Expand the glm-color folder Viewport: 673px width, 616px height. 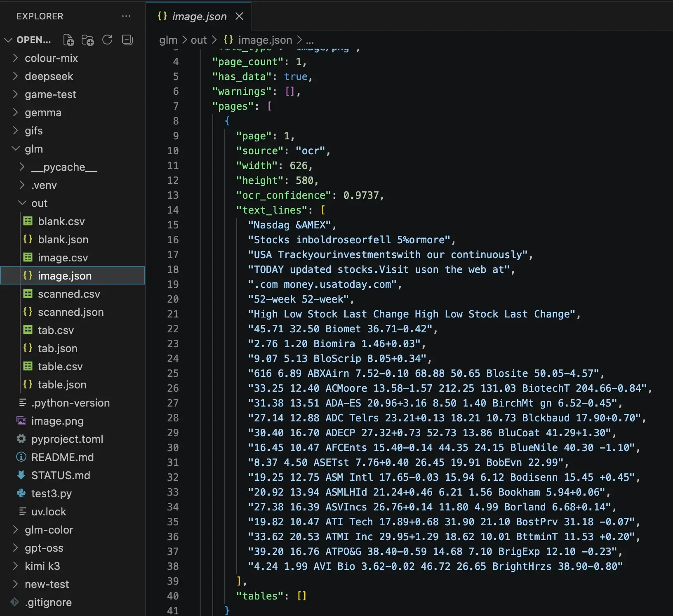pos(15,530)
